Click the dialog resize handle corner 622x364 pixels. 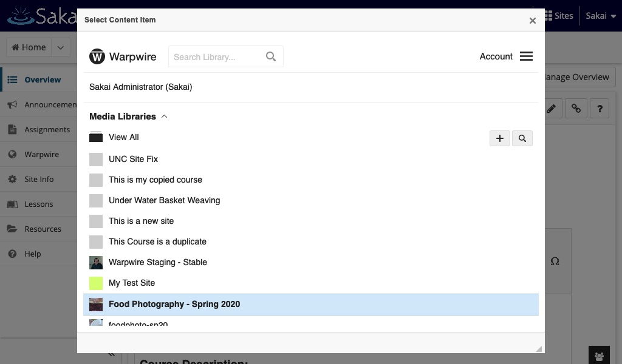[x=539, y=349]
